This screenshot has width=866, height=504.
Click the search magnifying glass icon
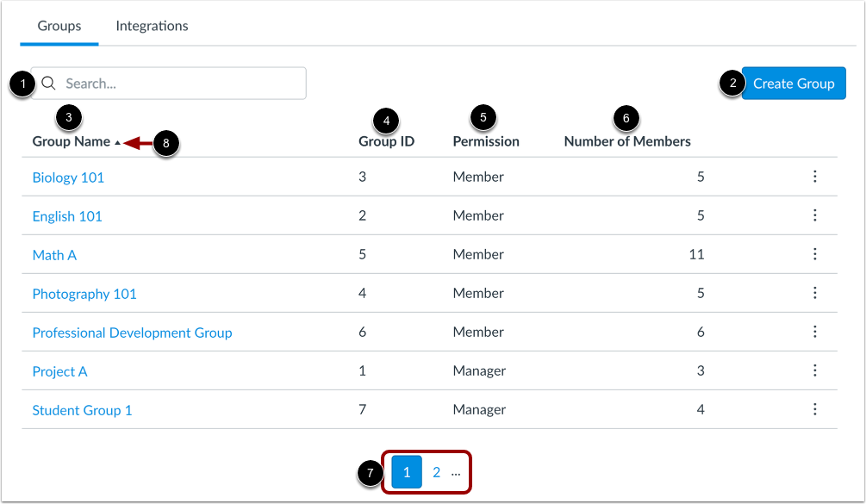click(x=48, y=83)
